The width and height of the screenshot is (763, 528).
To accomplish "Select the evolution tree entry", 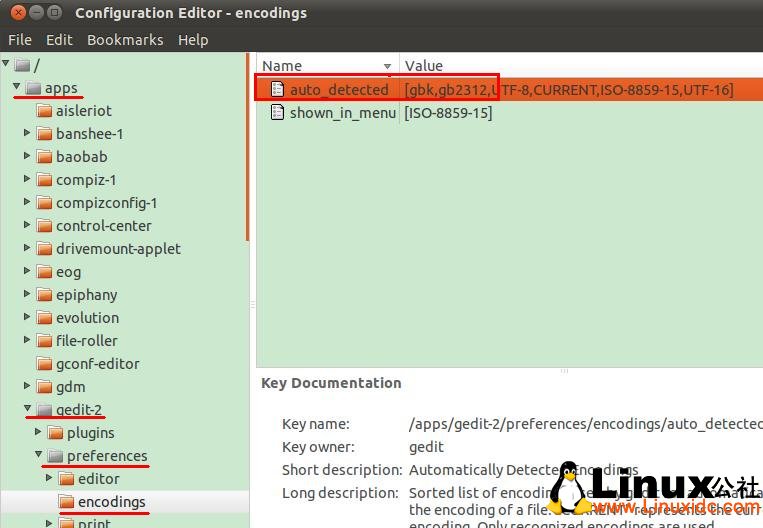I will [x=88, y=318].
